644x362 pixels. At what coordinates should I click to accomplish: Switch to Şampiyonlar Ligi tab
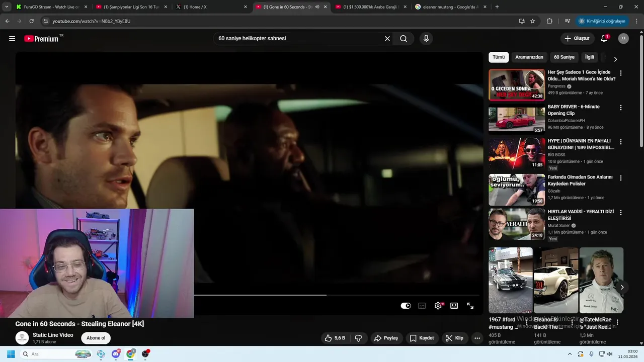click(131, 7)
